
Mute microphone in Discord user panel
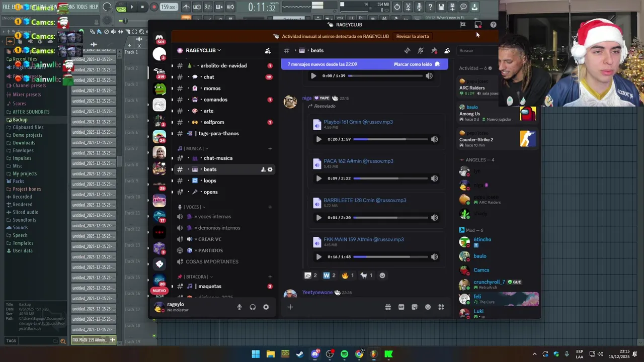click(x=239, y=307)
